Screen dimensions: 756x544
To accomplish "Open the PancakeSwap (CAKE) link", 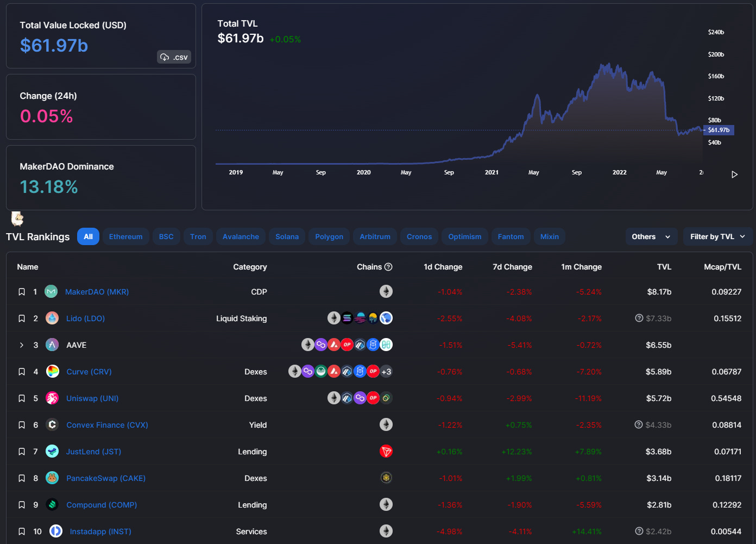I will 106,478.
